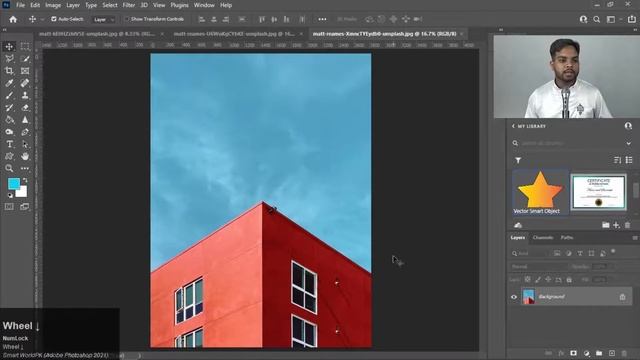The width and height of the screenshot is (640, 360).
Task: Open the Layers panel options menu
Action: click(635, 238)
